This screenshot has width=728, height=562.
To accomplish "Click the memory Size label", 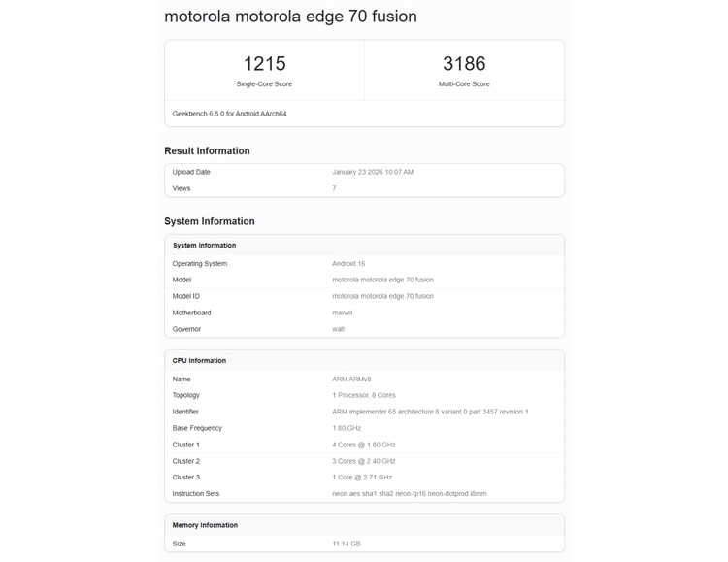I will (179, 544).
